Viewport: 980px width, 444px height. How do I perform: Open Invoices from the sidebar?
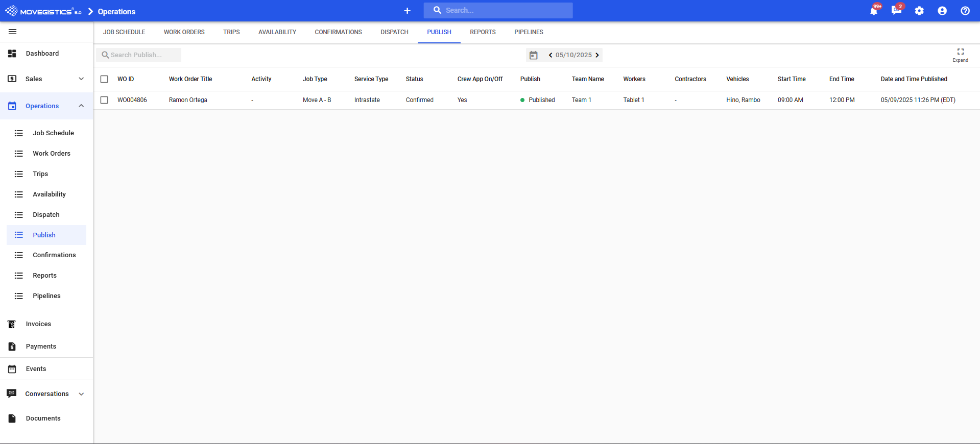pos(38,324)
